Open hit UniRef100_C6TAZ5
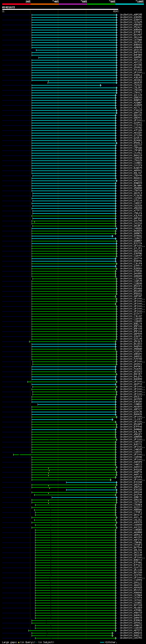The height and width of the screenshot is (644, 146). click(131, 22)
